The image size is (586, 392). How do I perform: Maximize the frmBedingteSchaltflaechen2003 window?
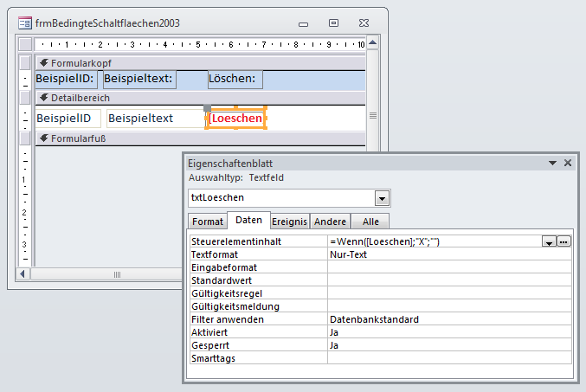[x=333, y=23]
